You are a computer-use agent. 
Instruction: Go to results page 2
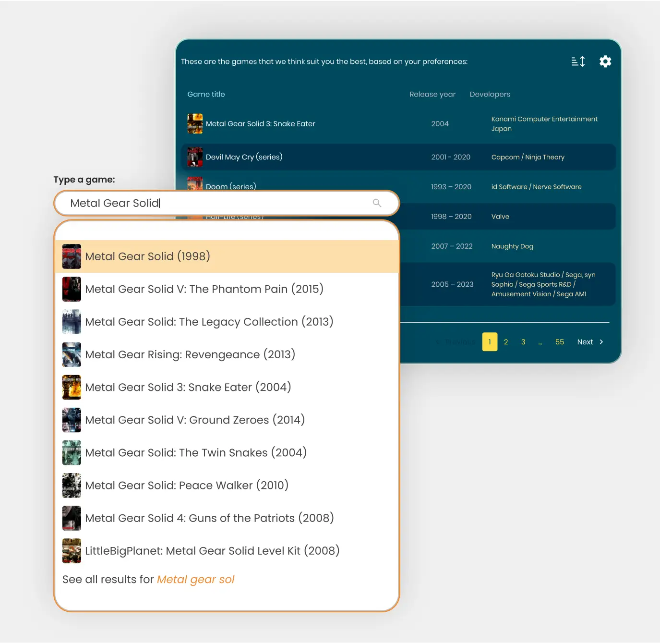(506, 342)
